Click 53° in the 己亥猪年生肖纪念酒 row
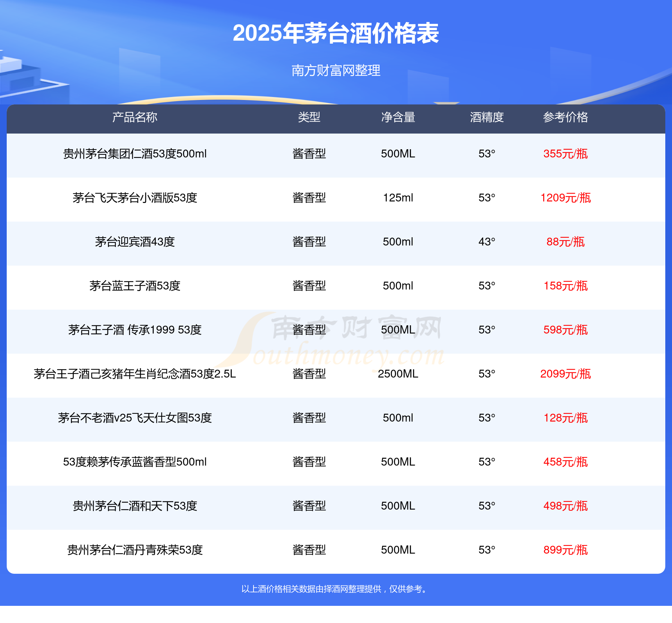The width and height of the screenshot is (672, 623). [x=487, y=374]
